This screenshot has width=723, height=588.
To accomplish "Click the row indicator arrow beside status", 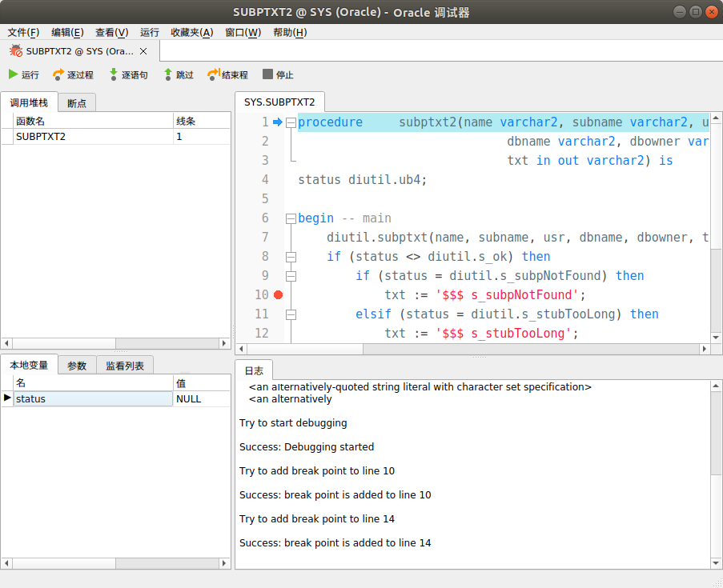I will [x=7, y=398].
